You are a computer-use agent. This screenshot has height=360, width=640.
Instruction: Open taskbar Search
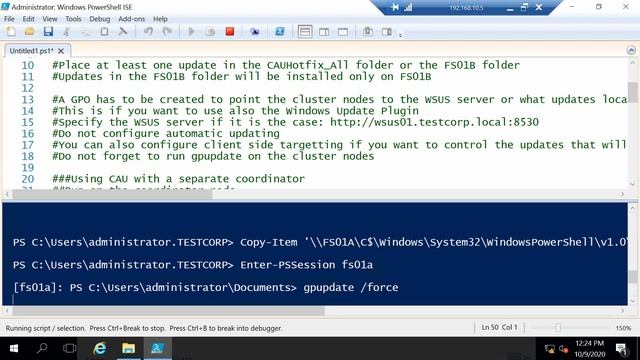click(x=42, y=348)
